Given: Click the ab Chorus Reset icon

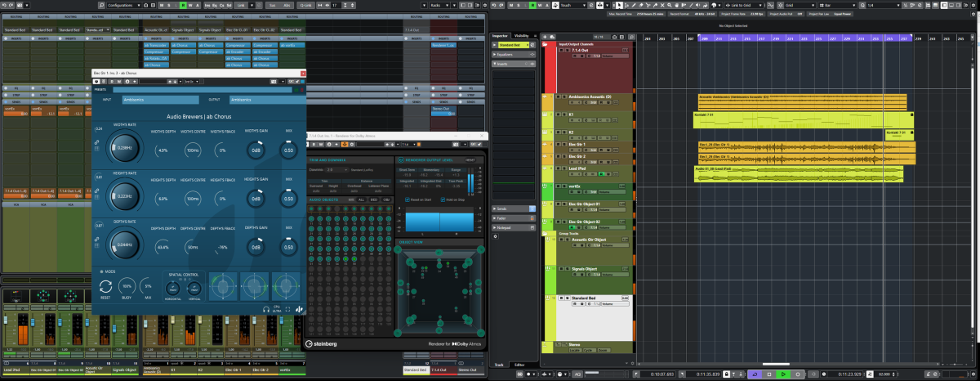Looking at the screenshot, I should tap(105, 286).
